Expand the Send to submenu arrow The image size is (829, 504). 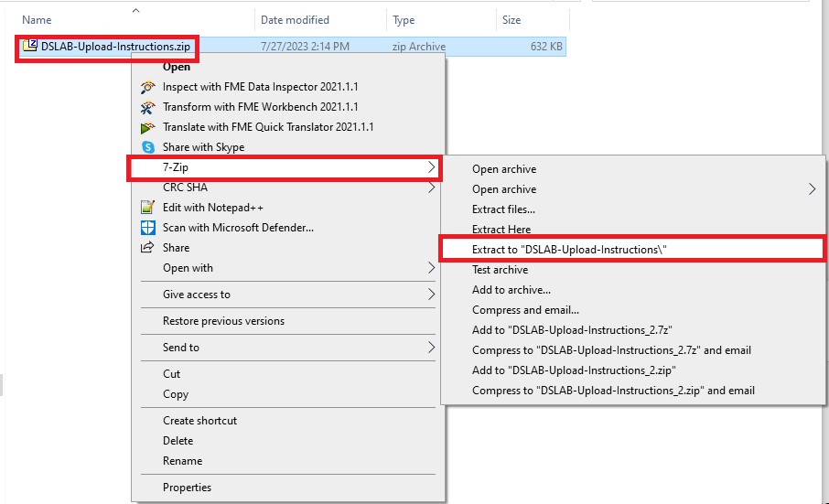pyautogui.click(x=431, y=348)
